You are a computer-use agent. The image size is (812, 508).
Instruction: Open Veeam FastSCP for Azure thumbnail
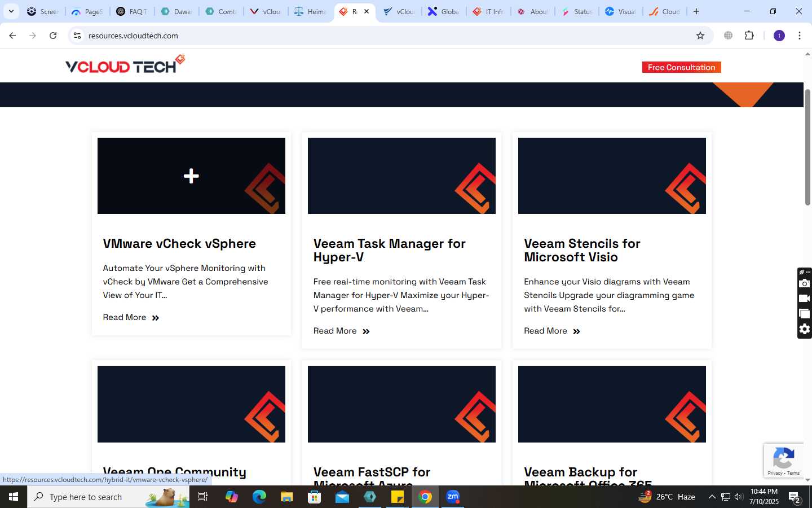pyautogui.click(x=401, y=404)
